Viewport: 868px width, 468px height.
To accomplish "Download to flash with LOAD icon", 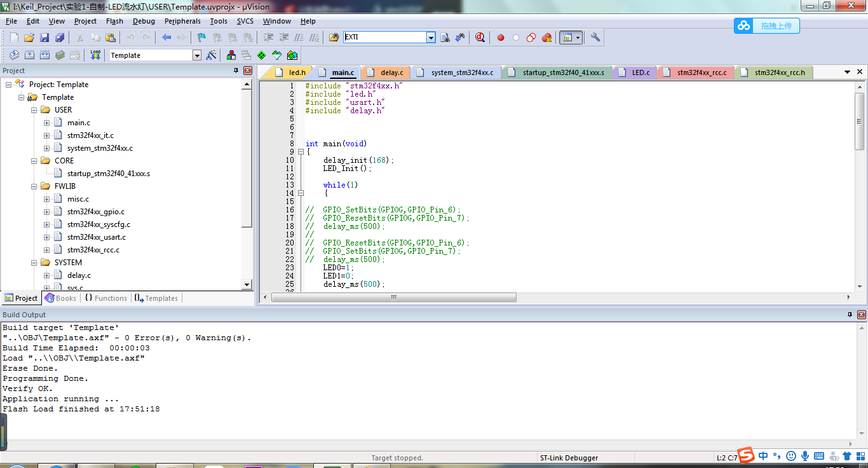I will click(x=95, y=55).
